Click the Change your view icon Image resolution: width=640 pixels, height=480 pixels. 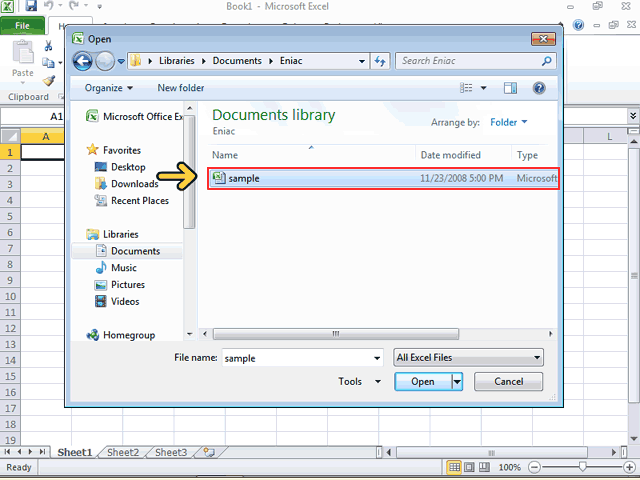coord(466,88)
